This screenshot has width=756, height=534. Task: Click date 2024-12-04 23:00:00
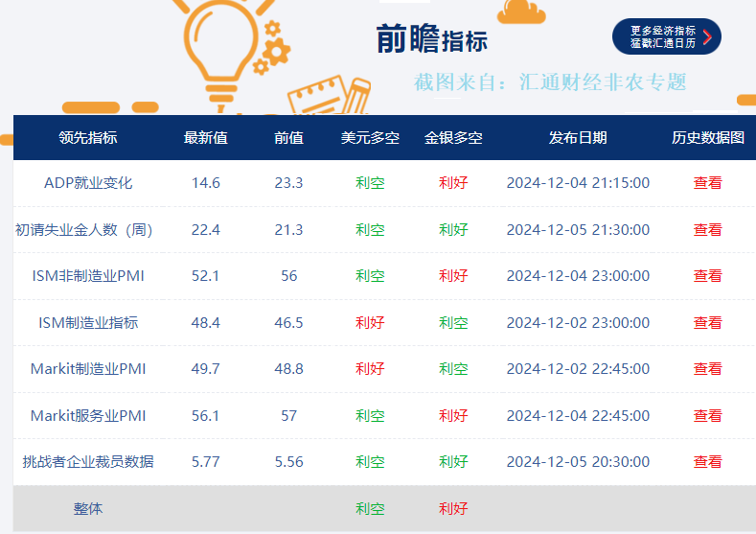pos(578,276)
